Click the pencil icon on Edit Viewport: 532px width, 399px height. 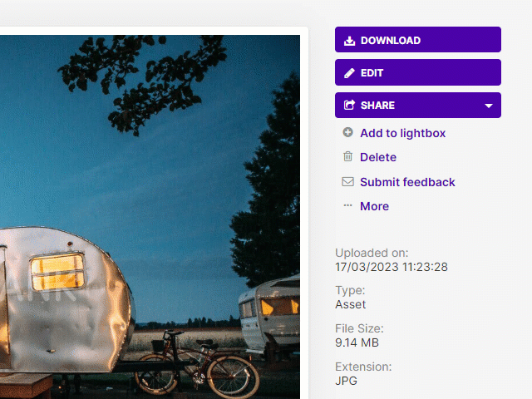coord(349,73)
